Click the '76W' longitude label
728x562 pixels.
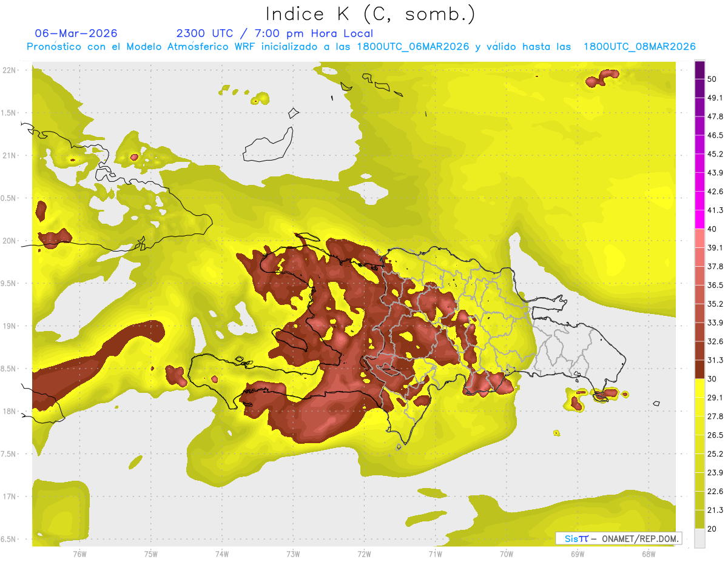coord(79,554)
